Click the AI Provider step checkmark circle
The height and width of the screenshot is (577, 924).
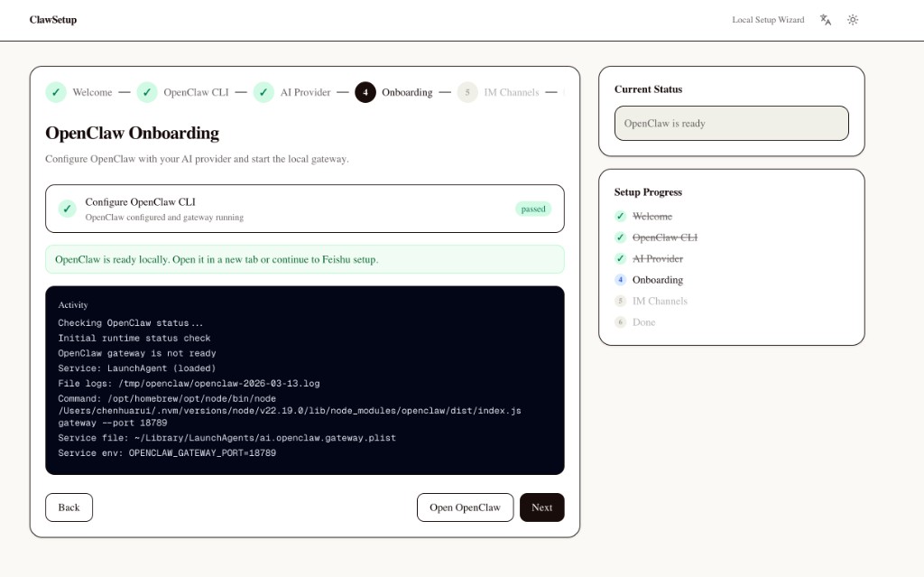click(x=263, y=92)
